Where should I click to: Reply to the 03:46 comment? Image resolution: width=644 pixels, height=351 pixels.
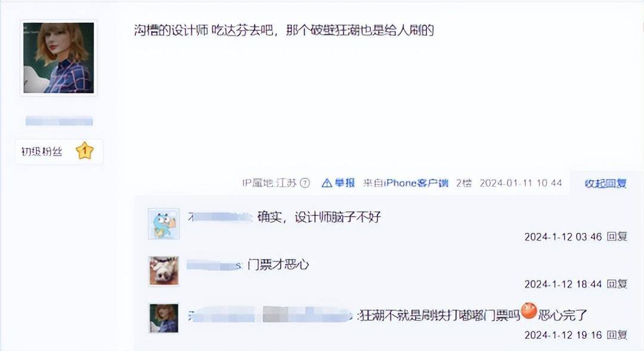(x=617, y=236)
